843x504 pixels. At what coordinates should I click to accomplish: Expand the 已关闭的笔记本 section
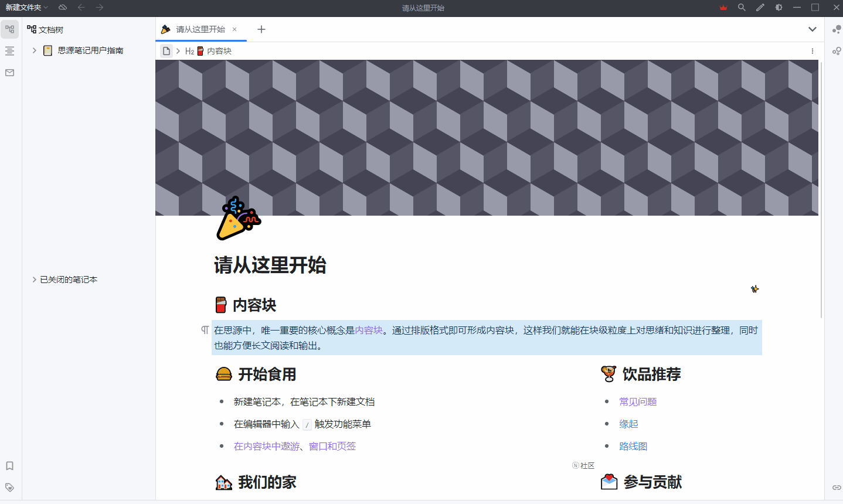[34, 280]
